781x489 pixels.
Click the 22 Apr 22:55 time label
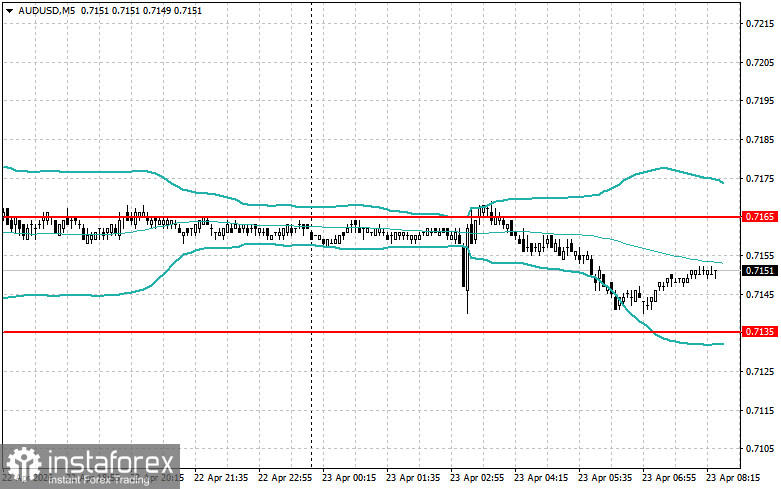(285, 478)
